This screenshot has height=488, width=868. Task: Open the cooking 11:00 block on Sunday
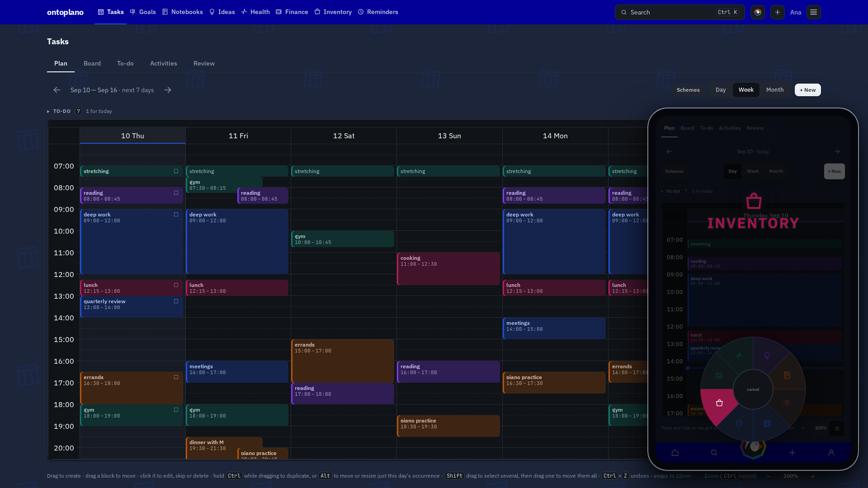[448, 269]
